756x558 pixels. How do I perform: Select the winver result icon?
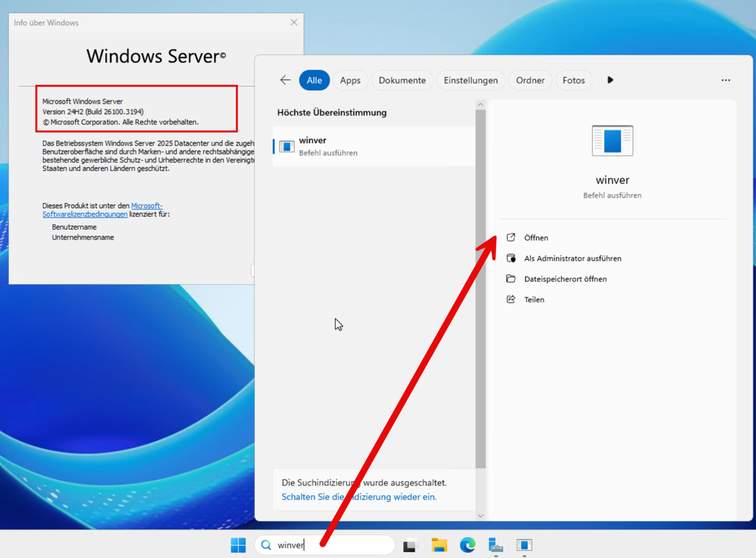(612, 141)
